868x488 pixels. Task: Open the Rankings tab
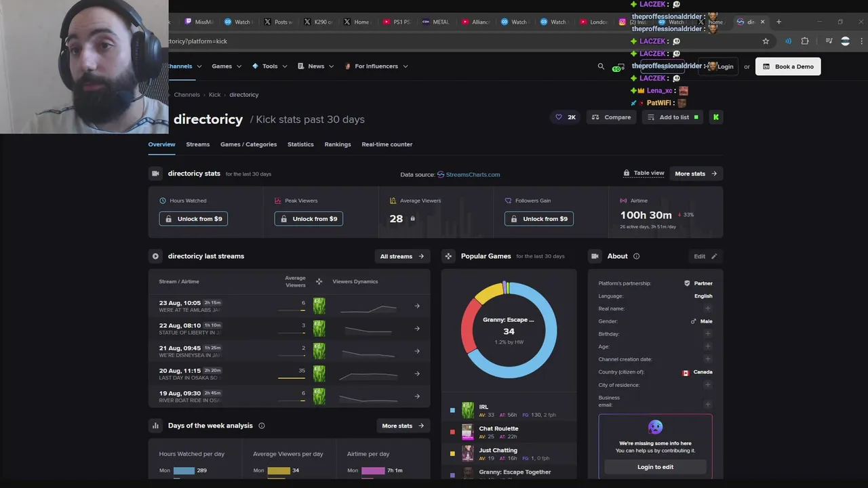click(338, 144)
